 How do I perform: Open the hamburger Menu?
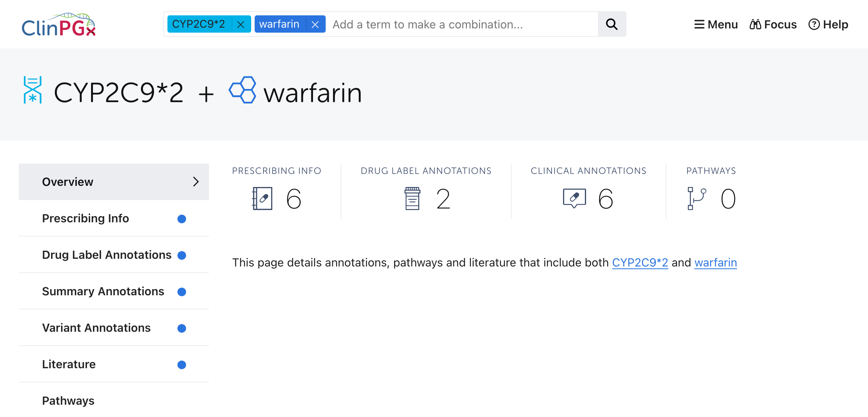716,25
